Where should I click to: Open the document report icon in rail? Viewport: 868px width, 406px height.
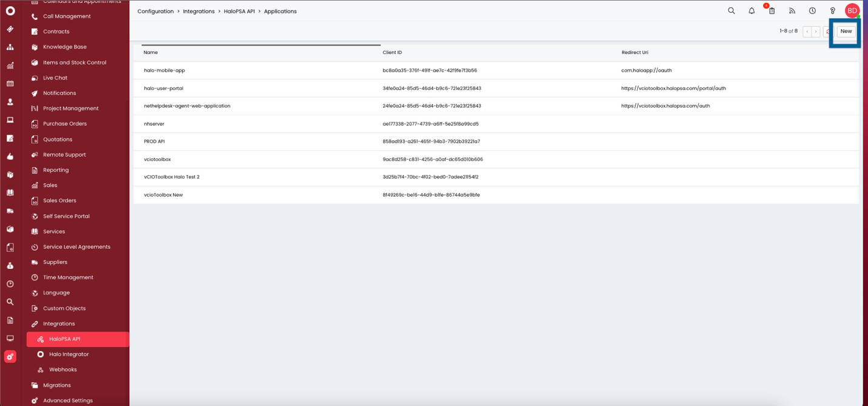point(10,320)
